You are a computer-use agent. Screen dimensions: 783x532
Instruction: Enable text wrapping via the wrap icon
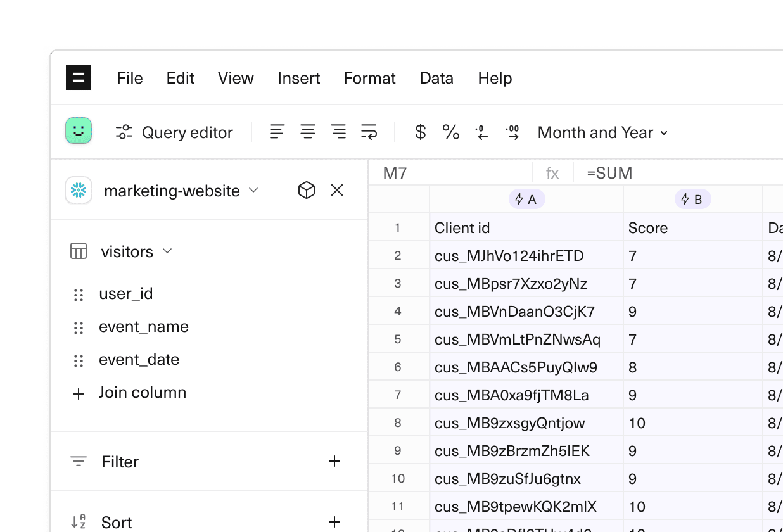tap(369, 131)
